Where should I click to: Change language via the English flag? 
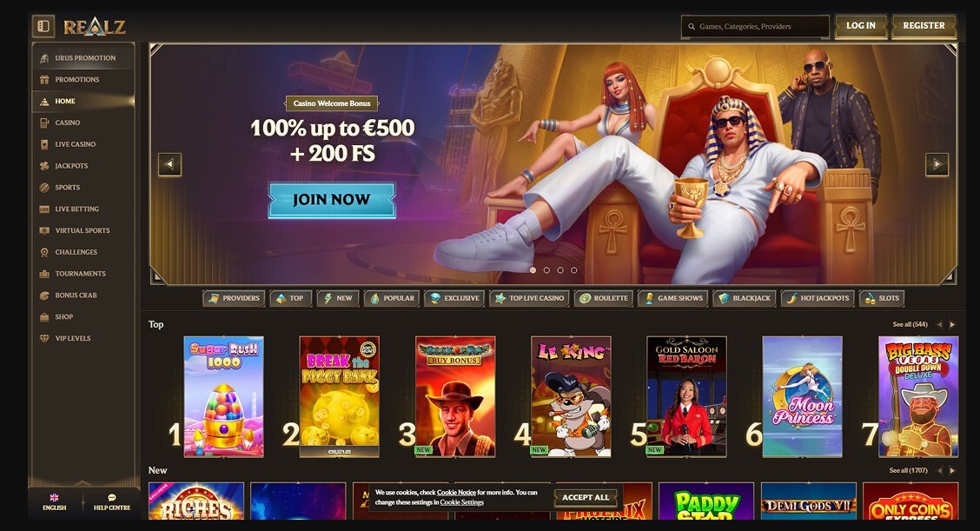55,498
